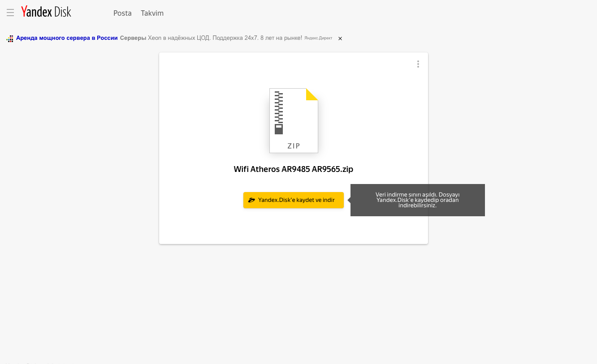Click the Yandex.Disk'e kaydet ve indir button

pyautogui.click(x=294, y=200)
